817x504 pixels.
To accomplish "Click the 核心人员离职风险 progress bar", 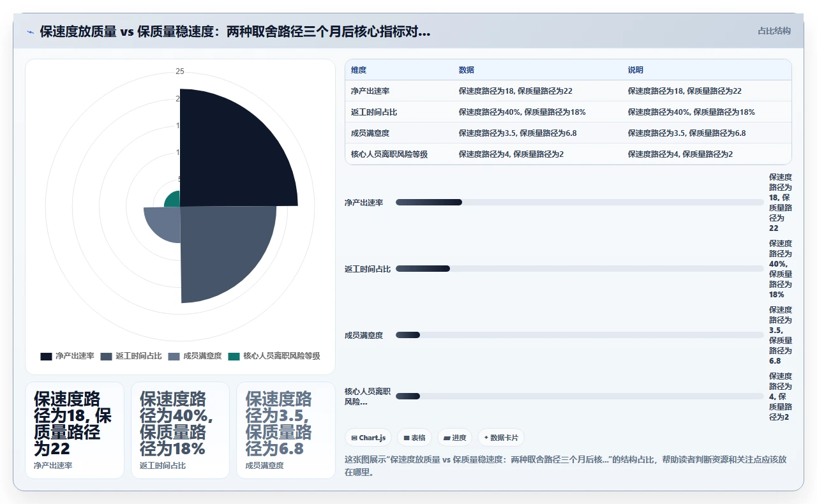I will [580, 396].
